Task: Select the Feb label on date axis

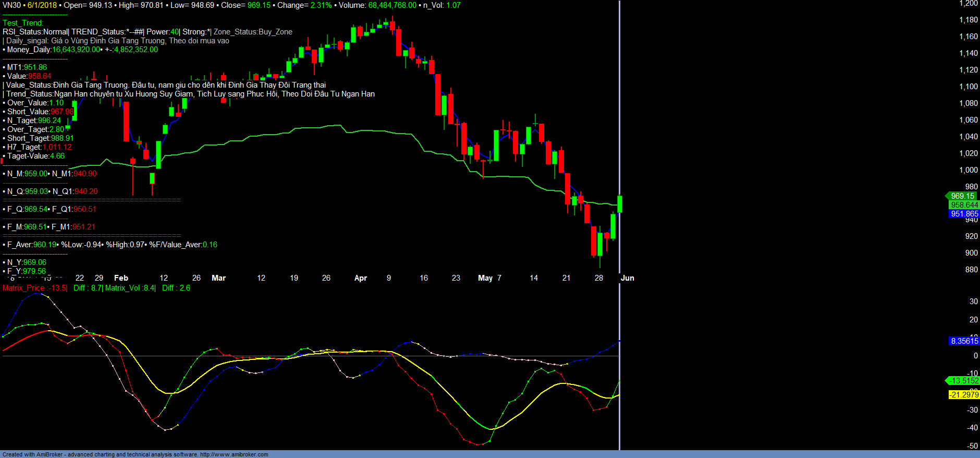Action: 121,278
